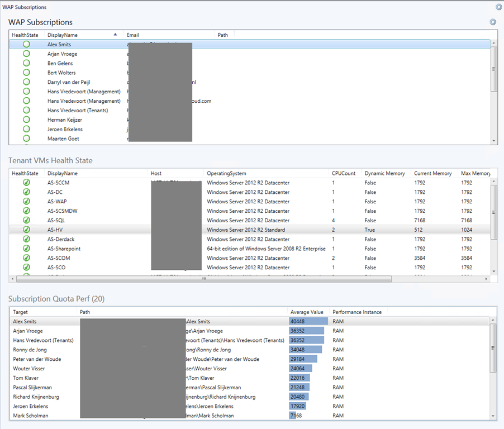Image resolution: width=504 pixels, height=429 pixels.
Task: Click health state icon for Maarten Goet
Action: point(26,139)
